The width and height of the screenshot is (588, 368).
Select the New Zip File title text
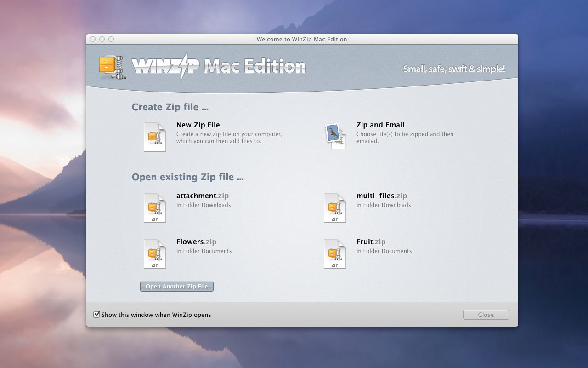(x=198, y=125)
